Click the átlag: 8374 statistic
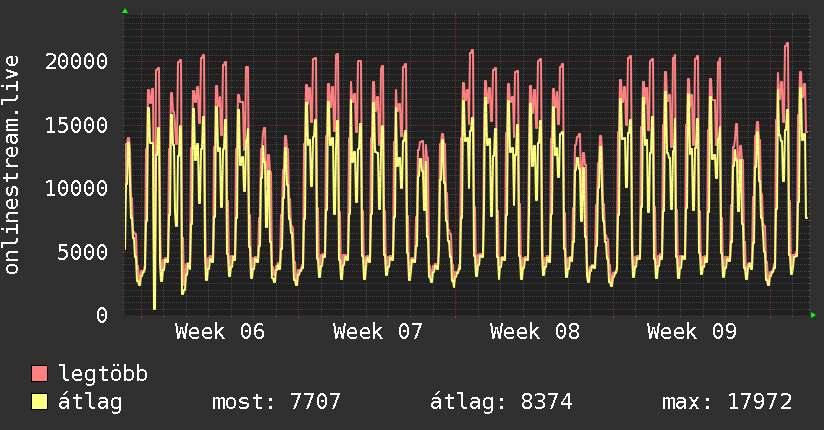Screen dimensions: 824x430 (500, 402)
